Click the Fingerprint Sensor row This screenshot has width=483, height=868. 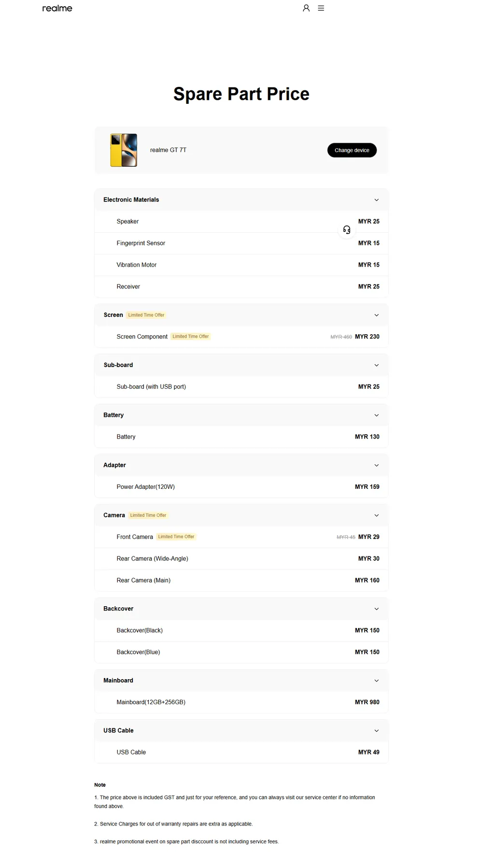pos(241,243)
